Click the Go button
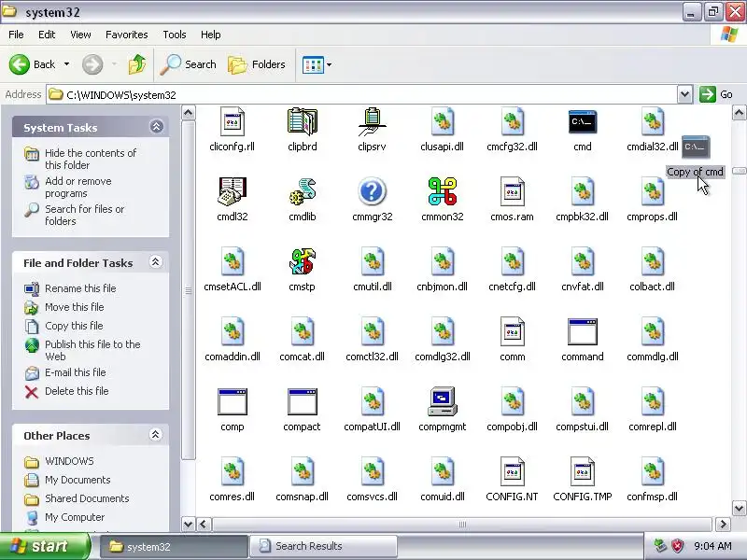Screen dimensions: 747x560 coord(716,94)
